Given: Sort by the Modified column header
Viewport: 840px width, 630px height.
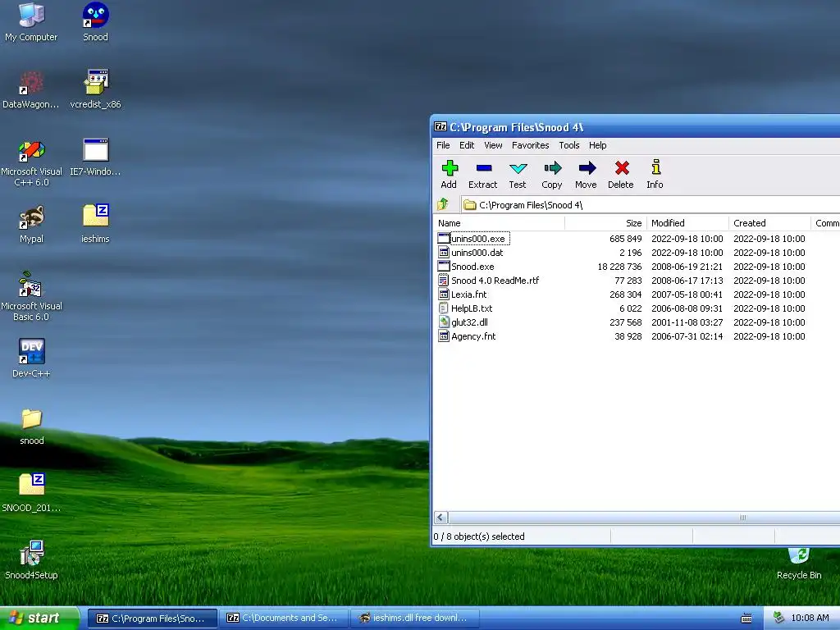Looking at the screenshot, I should tap(688, 223).
